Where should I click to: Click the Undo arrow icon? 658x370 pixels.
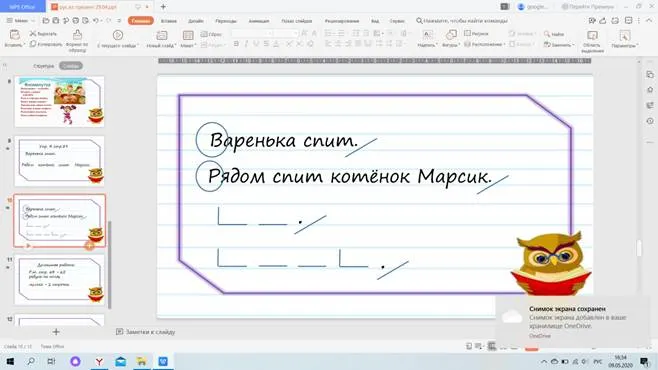click(x=96, y=21)
